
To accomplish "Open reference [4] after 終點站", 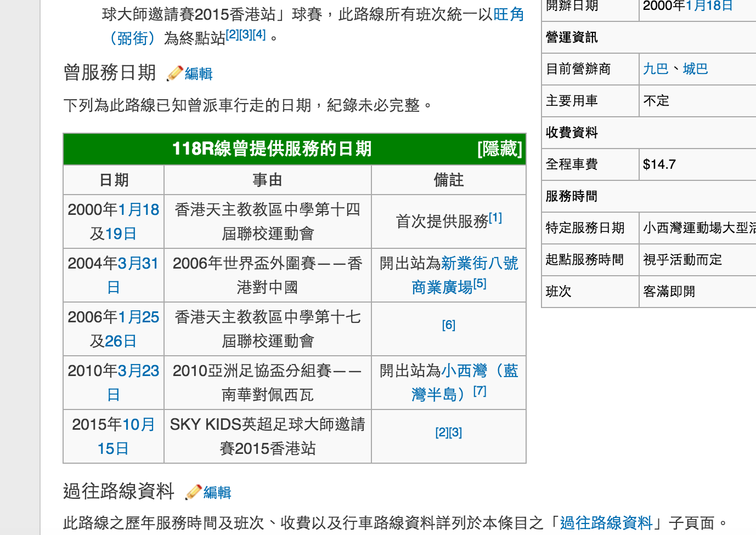I will click(259, 35).
